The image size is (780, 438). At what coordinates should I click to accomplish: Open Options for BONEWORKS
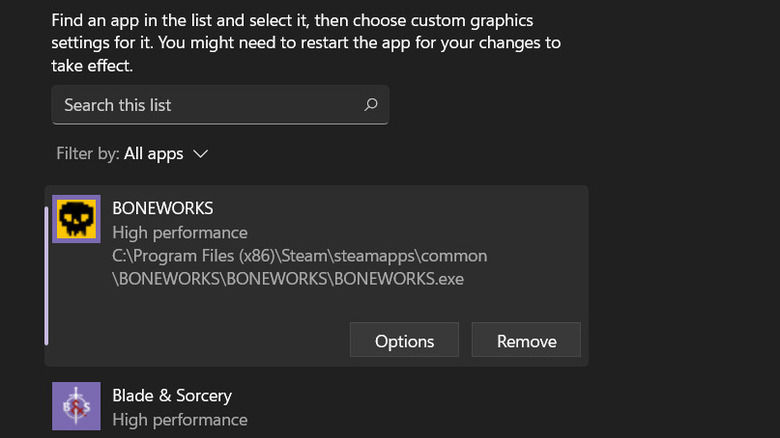[x=404, y=341]
